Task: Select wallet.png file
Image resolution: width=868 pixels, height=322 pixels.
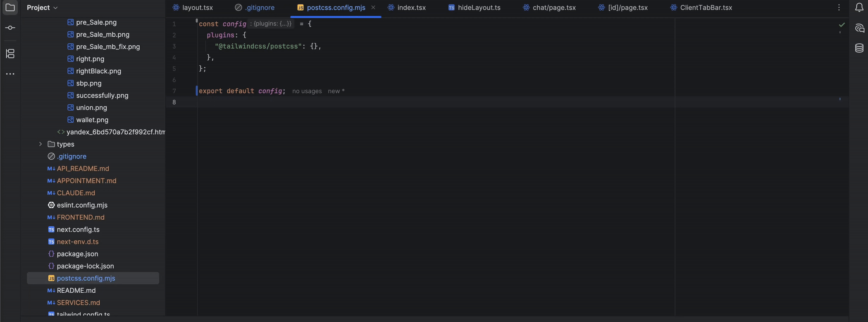Action: coord(92,120)
